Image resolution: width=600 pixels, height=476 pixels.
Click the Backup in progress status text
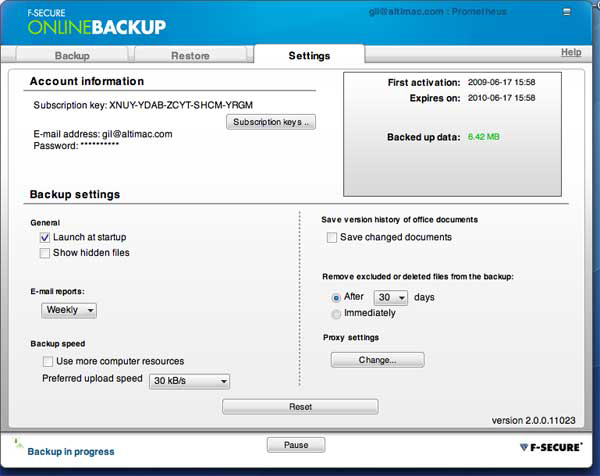tap(71, 452)
